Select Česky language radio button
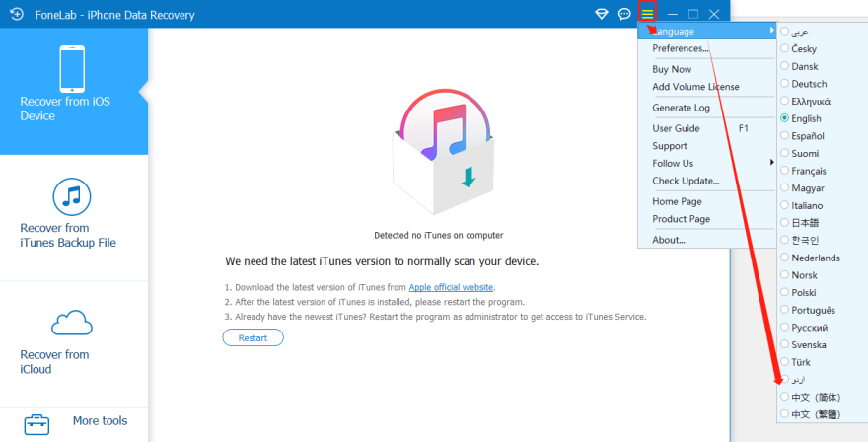 (784, 48)
